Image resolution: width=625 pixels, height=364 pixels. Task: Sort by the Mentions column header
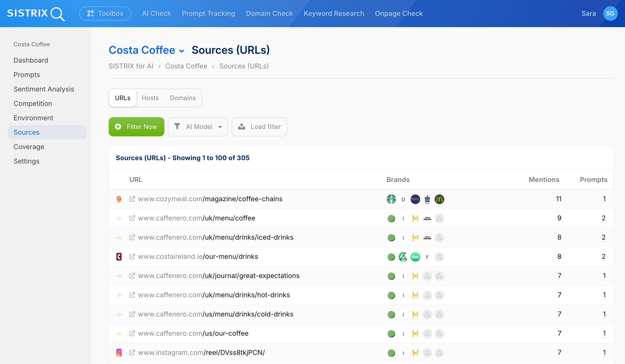pos(544,179)
